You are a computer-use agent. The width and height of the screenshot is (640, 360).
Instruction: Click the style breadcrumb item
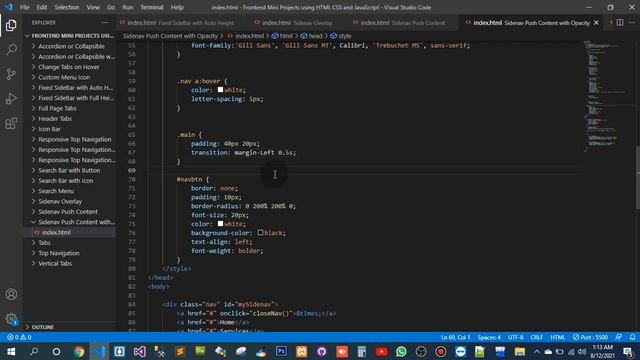(x=341, y=36)
